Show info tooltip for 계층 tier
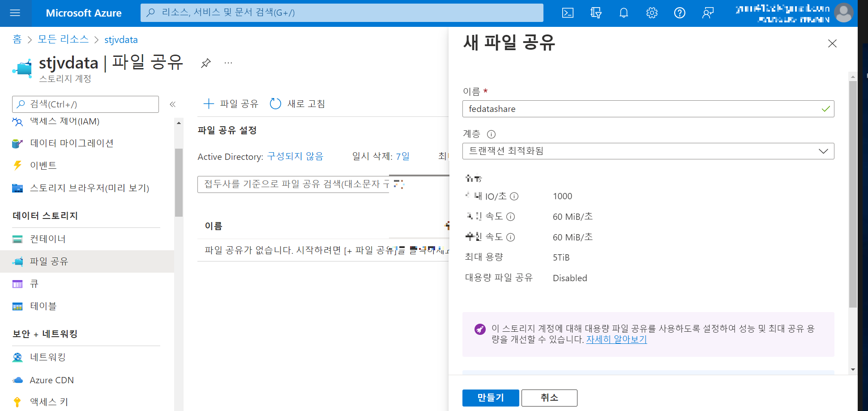 (x=491, y=134)
